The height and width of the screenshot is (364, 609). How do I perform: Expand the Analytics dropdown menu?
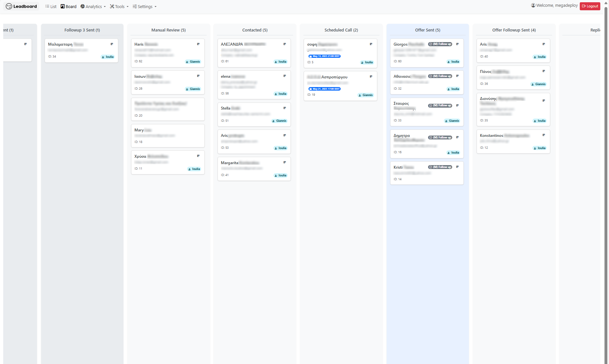[93, 6]
